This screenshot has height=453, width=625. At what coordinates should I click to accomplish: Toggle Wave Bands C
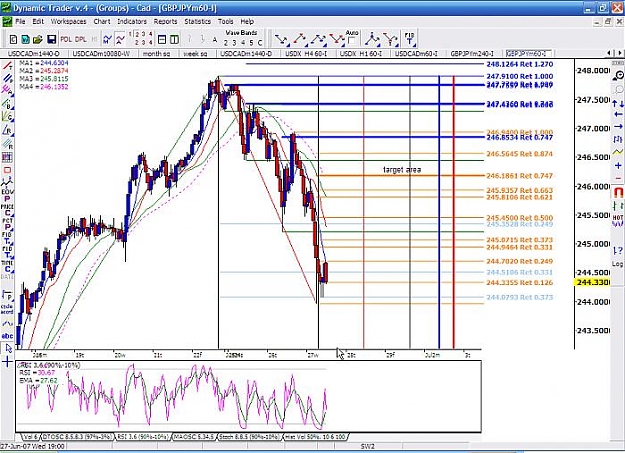pos(260,43)
